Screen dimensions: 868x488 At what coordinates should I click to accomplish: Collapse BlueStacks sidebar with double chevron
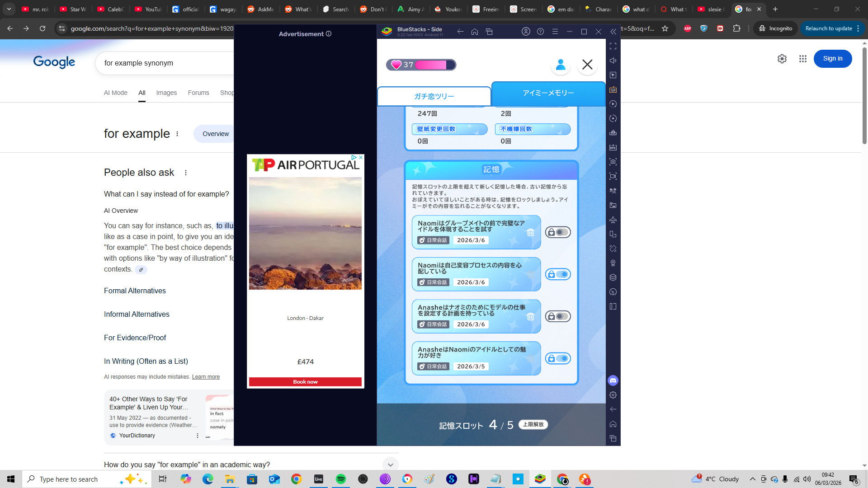point(613,32)
